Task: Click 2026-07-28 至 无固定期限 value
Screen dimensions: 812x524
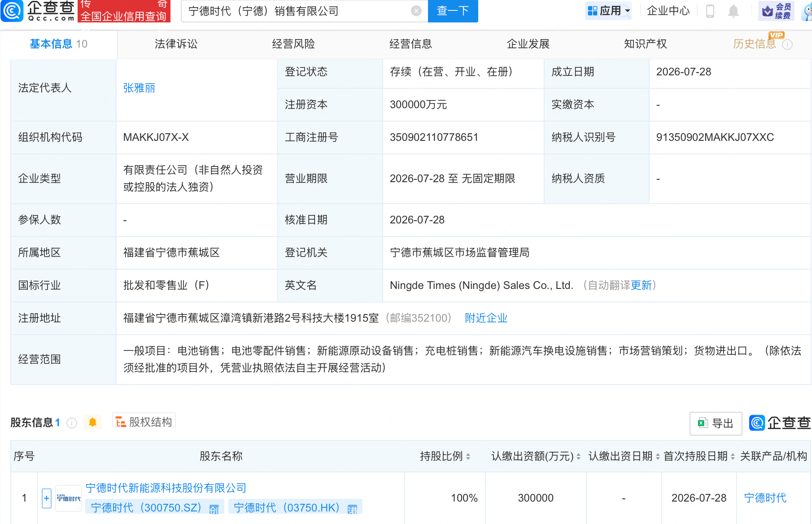Action: (x=452, y=179)
